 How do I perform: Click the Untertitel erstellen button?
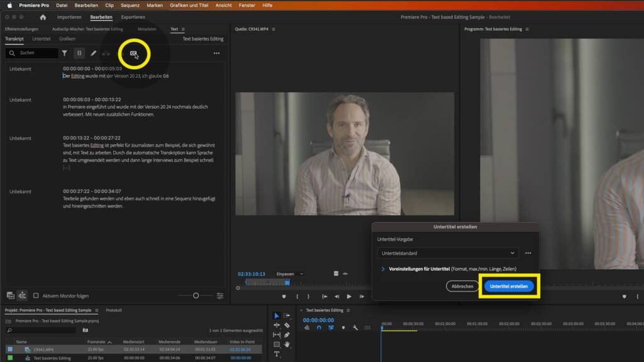pos(509,286)
